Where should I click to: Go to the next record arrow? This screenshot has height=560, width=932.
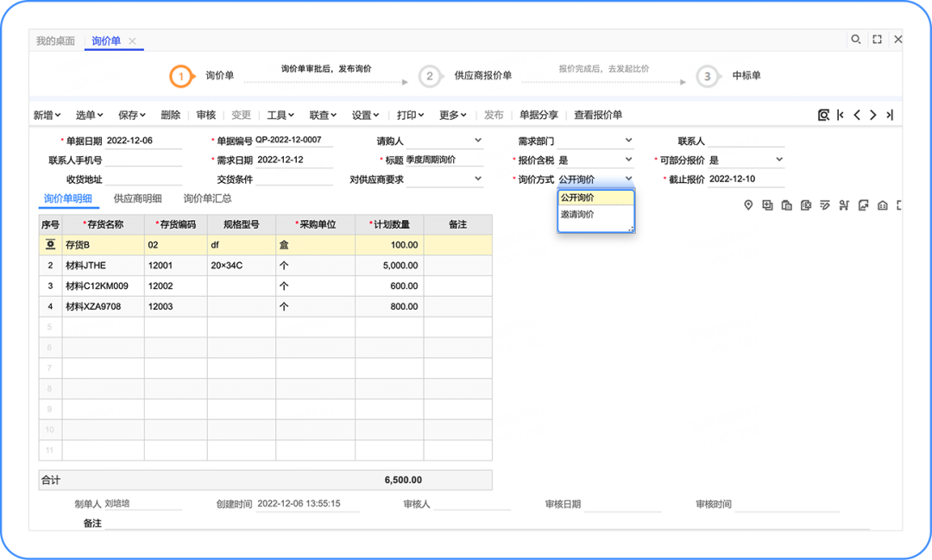(873, 115)
